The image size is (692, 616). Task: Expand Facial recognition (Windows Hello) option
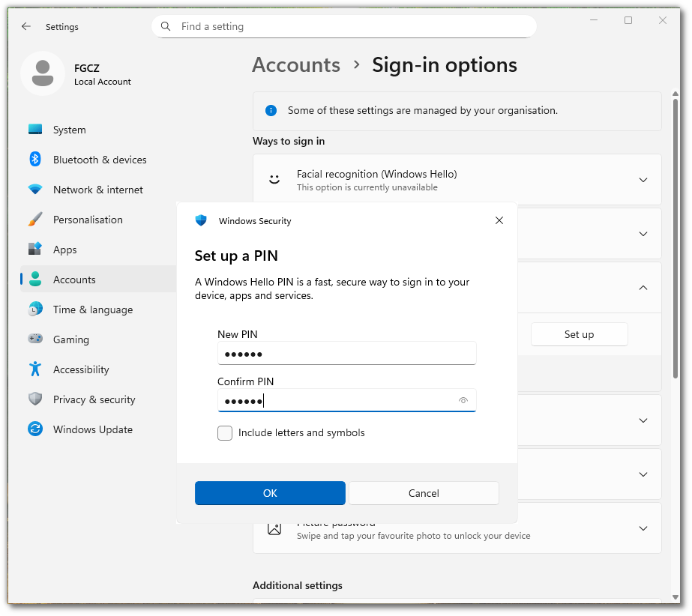[x=643, y=180]
